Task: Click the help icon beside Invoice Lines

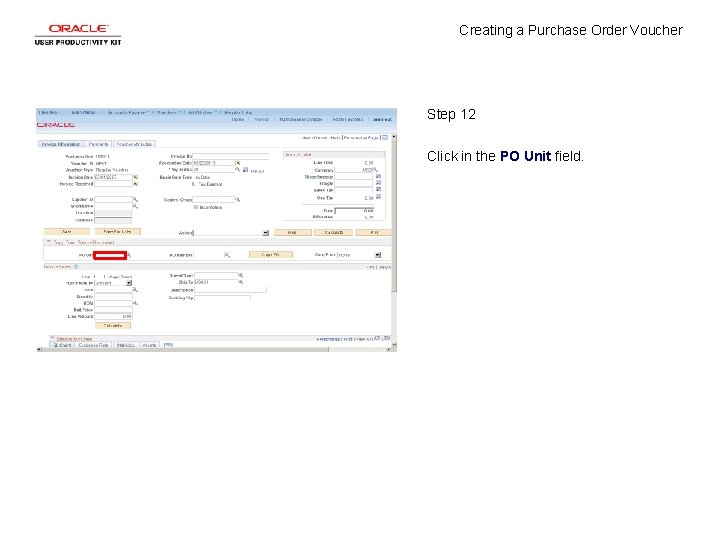Action: tap(76, 266)
